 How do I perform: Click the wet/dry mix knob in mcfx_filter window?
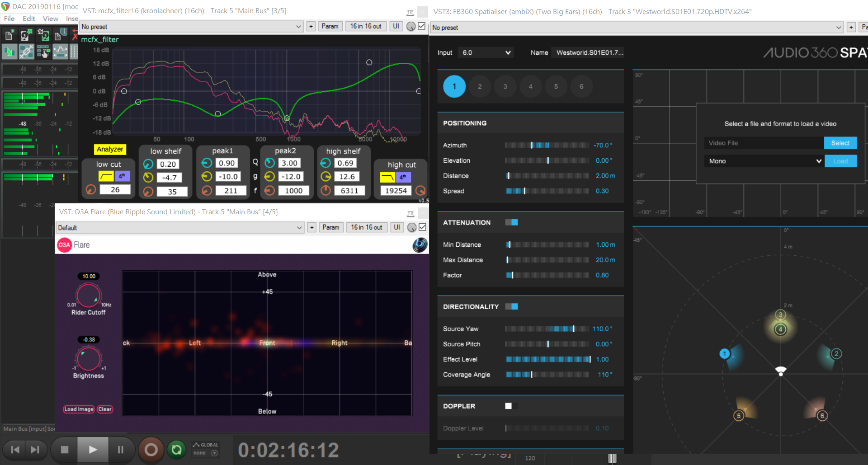coord(411,27)
